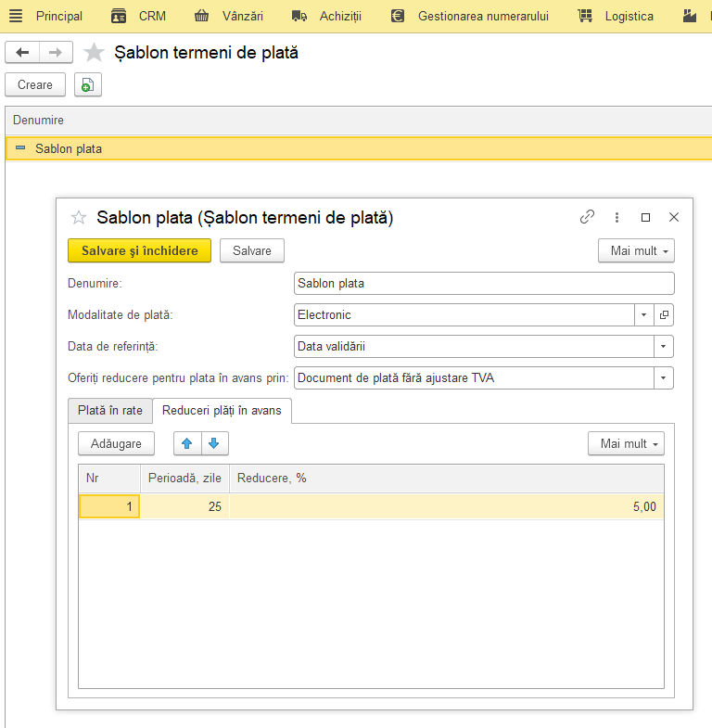Select the Sablon plata list row

(x=359, y=148)
